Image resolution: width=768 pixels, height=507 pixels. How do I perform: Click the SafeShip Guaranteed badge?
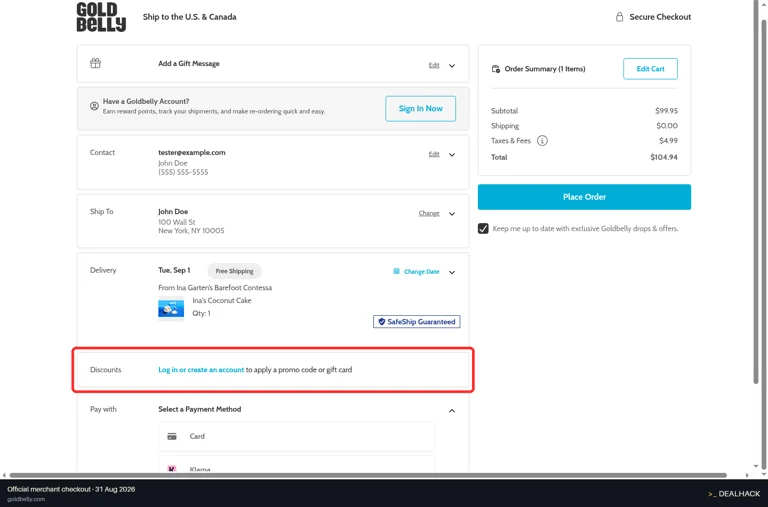click(x=416, y=322)
